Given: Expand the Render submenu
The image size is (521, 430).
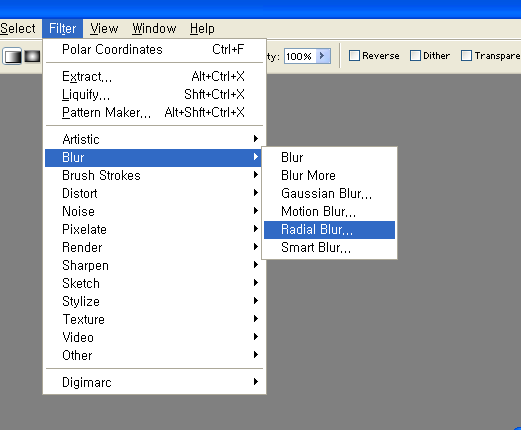Looking at the screenshot, I should 154,247.
